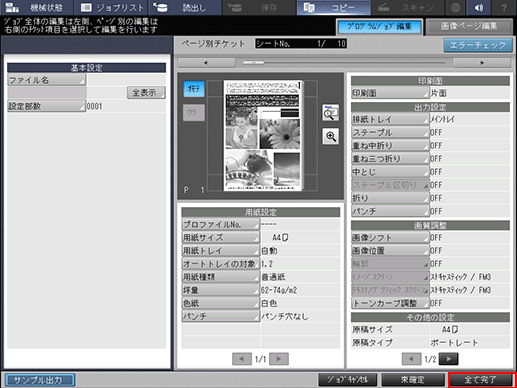The image size is (517, 388).
Task: Open the 機械状態 machine status tab
Action: pyautogui.click(x=36, y=7)
